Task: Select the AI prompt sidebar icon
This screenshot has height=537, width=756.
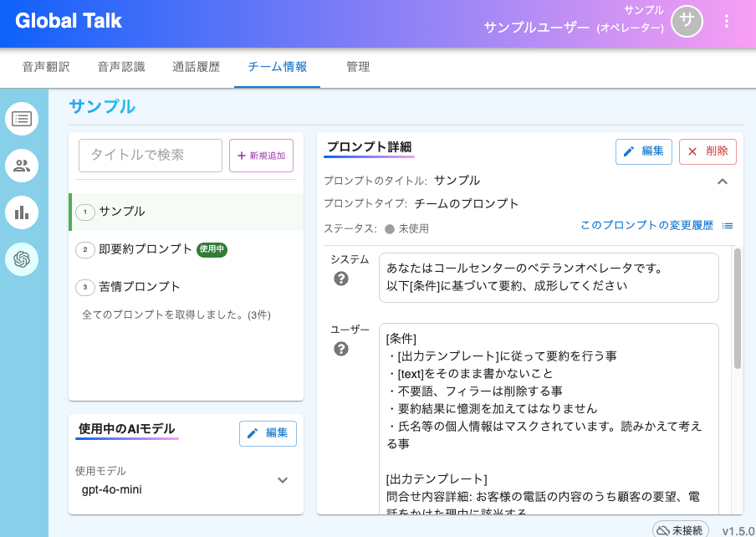Action: click(22, 259)
